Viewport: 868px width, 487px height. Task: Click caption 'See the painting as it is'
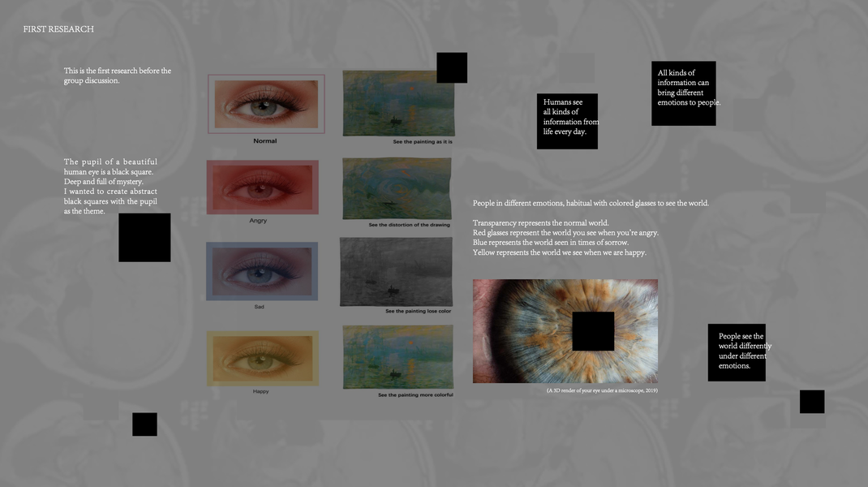423,142
